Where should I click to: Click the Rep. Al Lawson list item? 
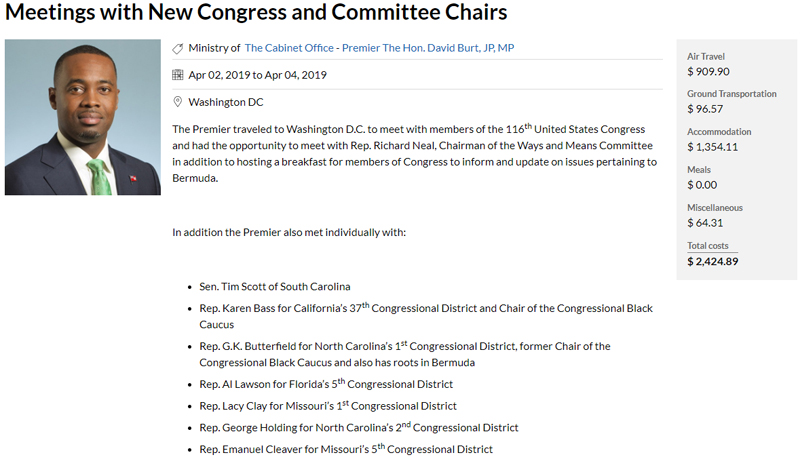pos(326,384)
